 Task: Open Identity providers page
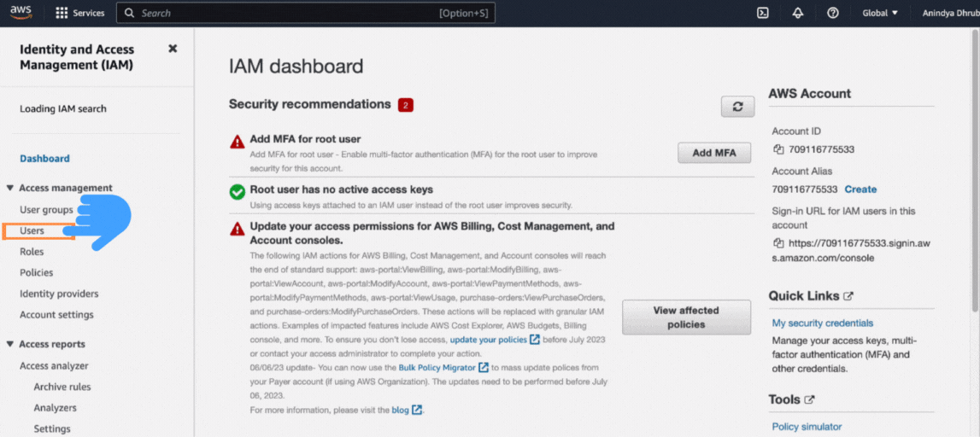point(59,294)
